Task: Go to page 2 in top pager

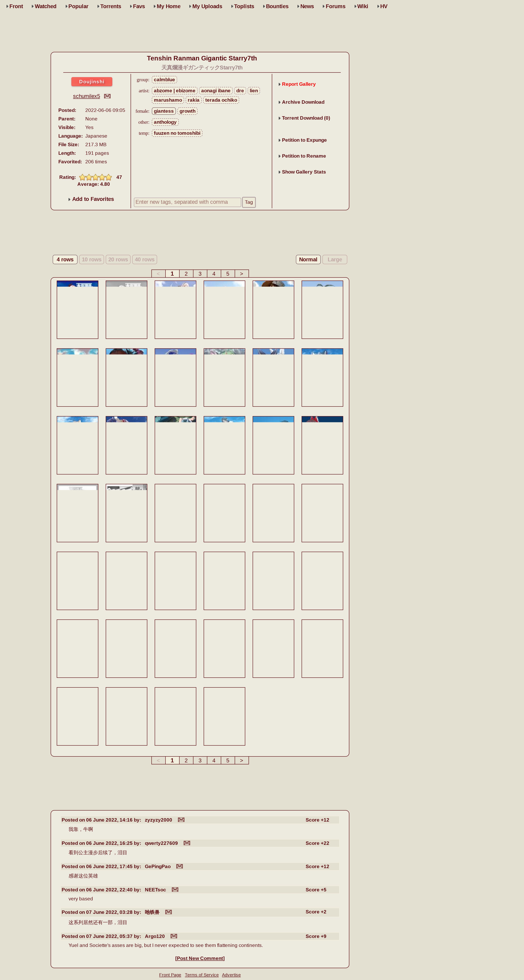Action: click(x=186, y=274)
